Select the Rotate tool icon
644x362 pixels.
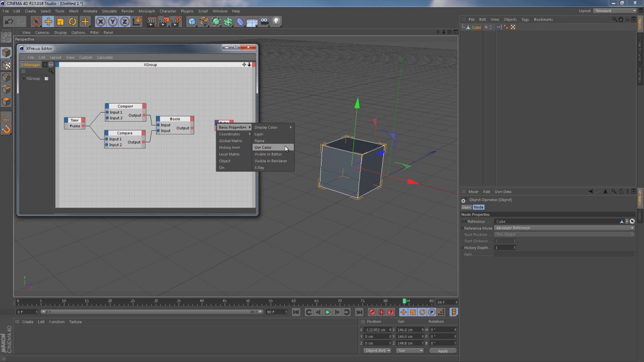[72, 21]
